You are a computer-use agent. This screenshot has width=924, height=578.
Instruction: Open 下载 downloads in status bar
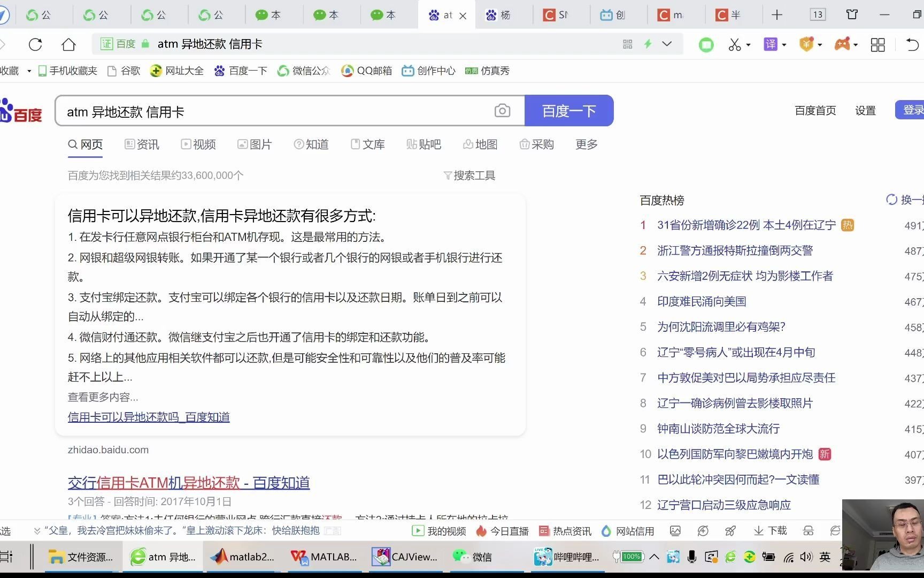770,531
